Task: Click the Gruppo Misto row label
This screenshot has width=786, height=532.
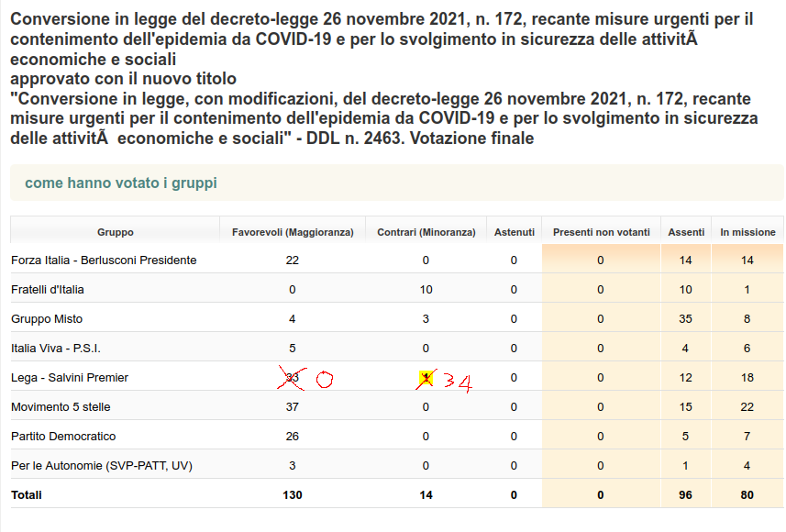Action: coord(47,319)
